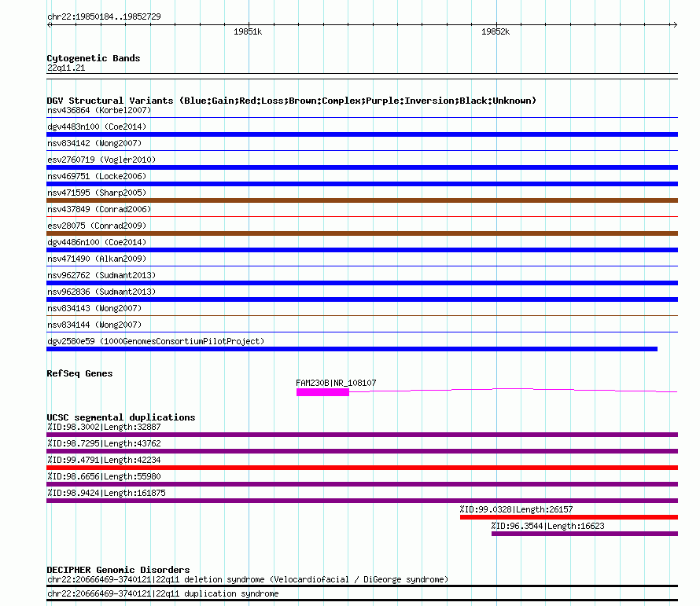Click the nsv471595 (Sharp2005) brown complex bar
The image size is (700, 606).
362,200
